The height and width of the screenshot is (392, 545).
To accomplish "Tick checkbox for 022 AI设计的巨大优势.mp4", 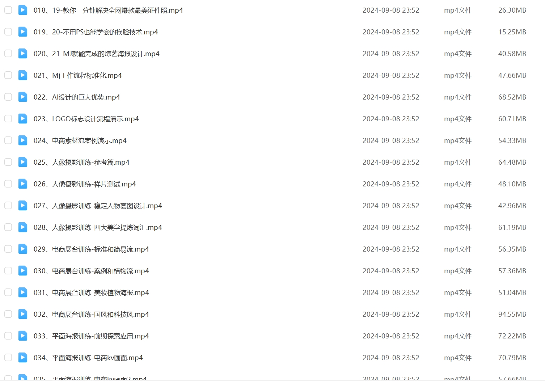I will pos(8,97).
